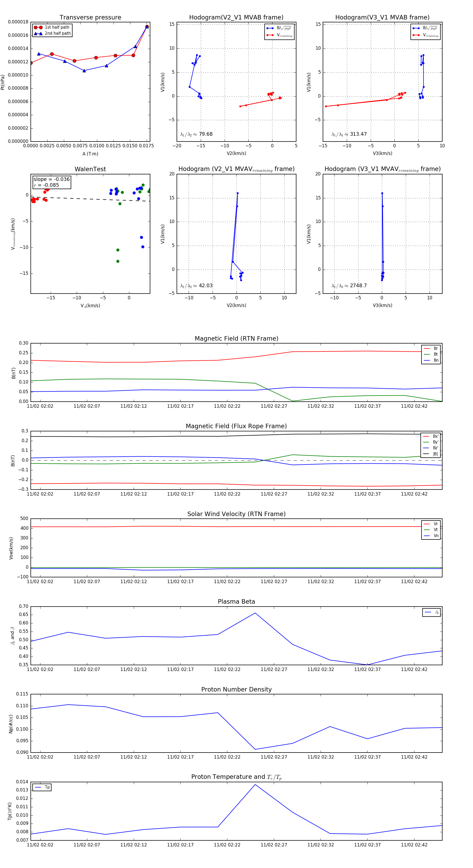Select the Bn legend entry
Image resolution: width=473 pixels, height=868 pixels.
431,361
